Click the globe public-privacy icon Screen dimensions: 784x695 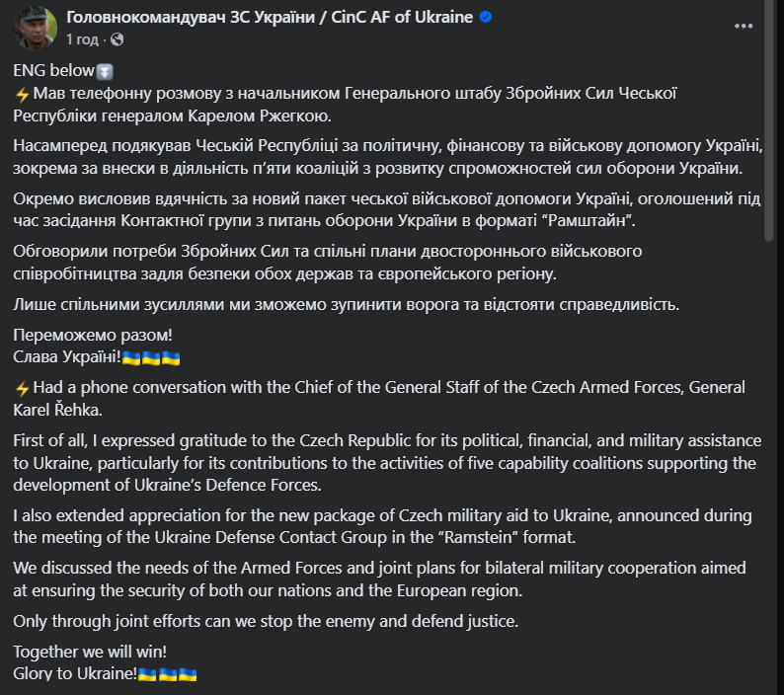click(118, 39)
